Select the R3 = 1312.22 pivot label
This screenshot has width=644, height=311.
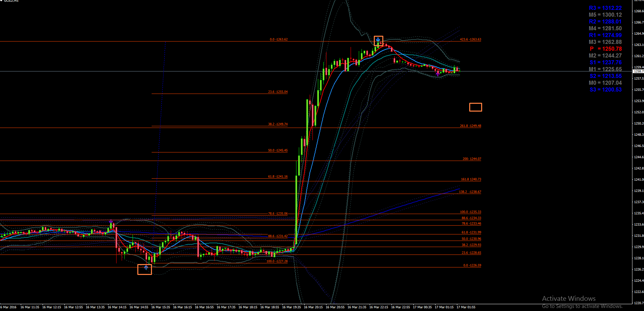(605, 8)
